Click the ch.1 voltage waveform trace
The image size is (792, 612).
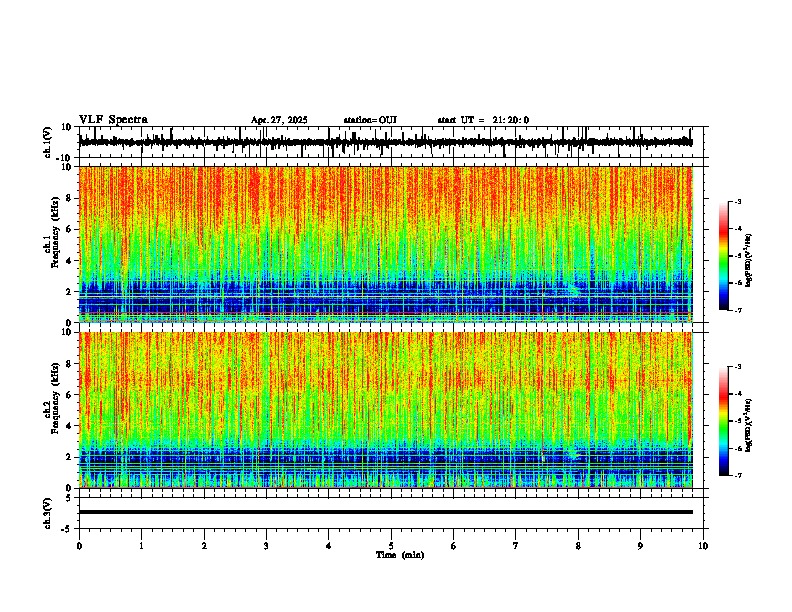385,142
